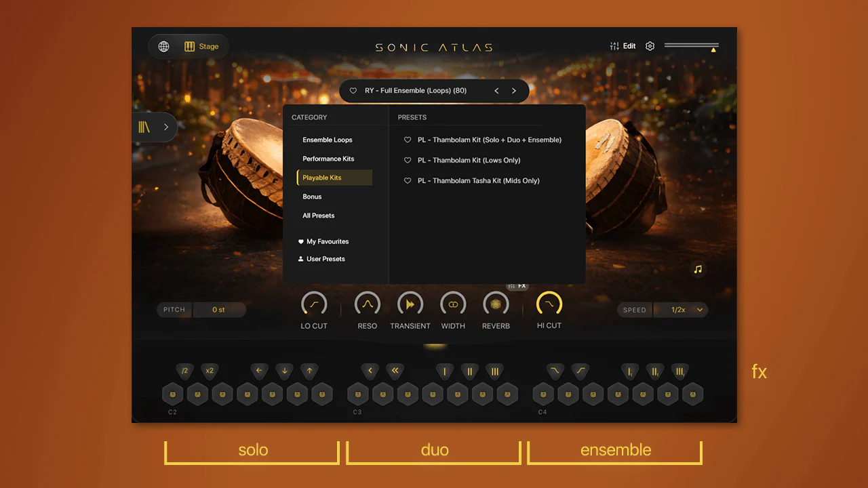Open the library browser sidebar icon
Image resolution: width=868 pixels, height=488 pixels.
pos(144,127)
